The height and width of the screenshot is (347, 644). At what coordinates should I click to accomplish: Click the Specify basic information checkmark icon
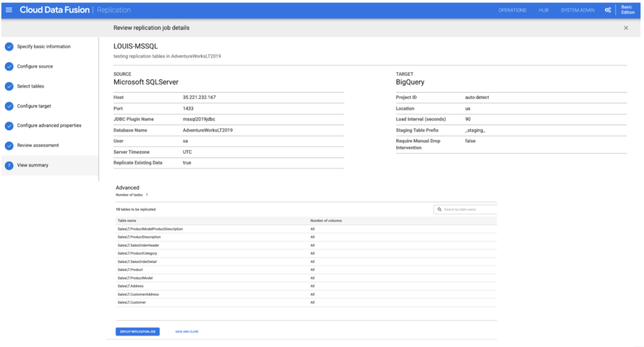point(9,47)
